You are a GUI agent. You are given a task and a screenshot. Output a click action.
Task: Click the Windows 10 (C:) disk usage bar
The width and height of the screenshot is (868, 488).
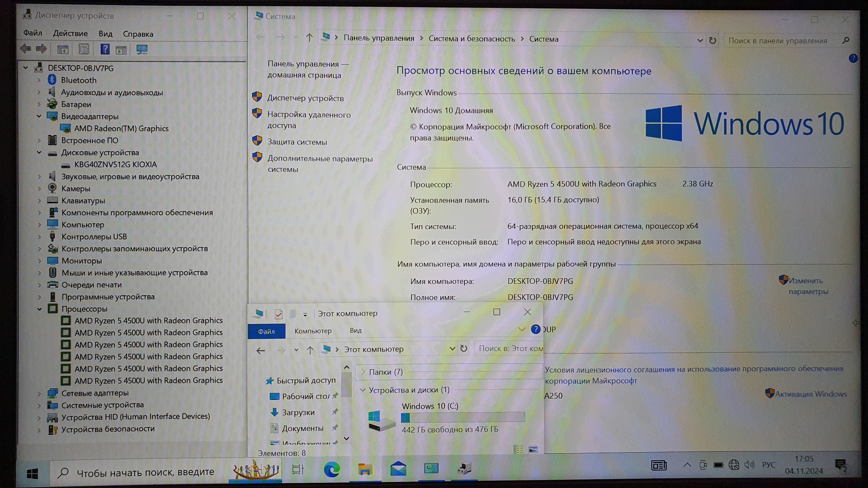point(463,418)
